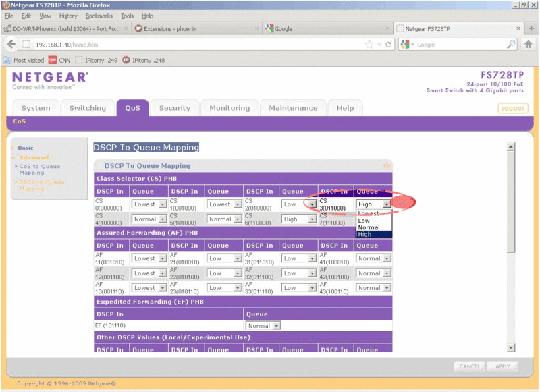This screenshot has height=392, width=540.
Task: Click the browser back arrow button
Action: (x=11, y=45)
